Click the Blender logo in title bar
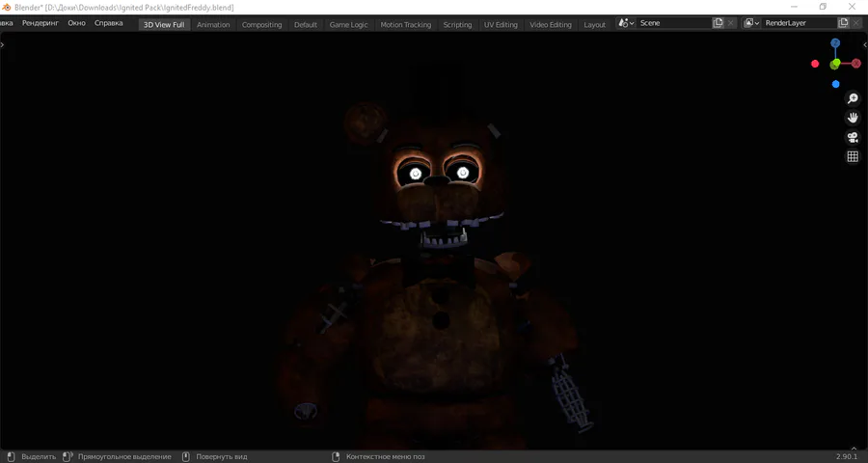This screenshot has width=868, height=463. point(7,7)
